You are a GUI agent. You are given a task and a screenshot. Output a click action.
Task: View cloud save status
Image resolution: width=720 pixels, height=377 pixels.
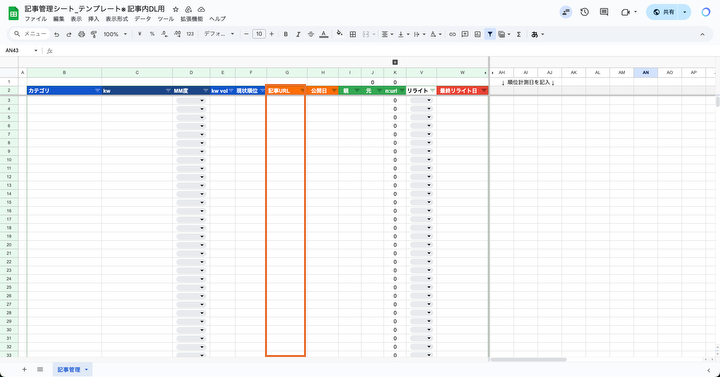pos(201,9)
